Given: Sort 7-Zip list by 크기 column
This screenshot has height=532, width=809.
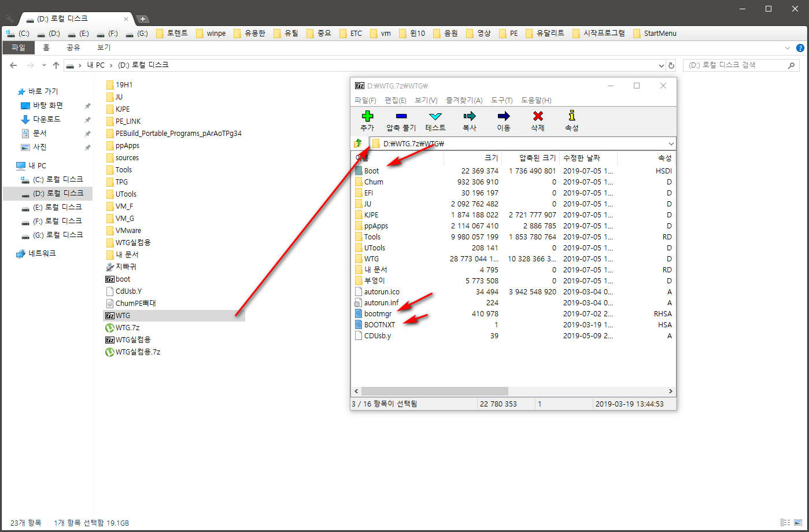Looking at the screenshot, I should 472,158.
